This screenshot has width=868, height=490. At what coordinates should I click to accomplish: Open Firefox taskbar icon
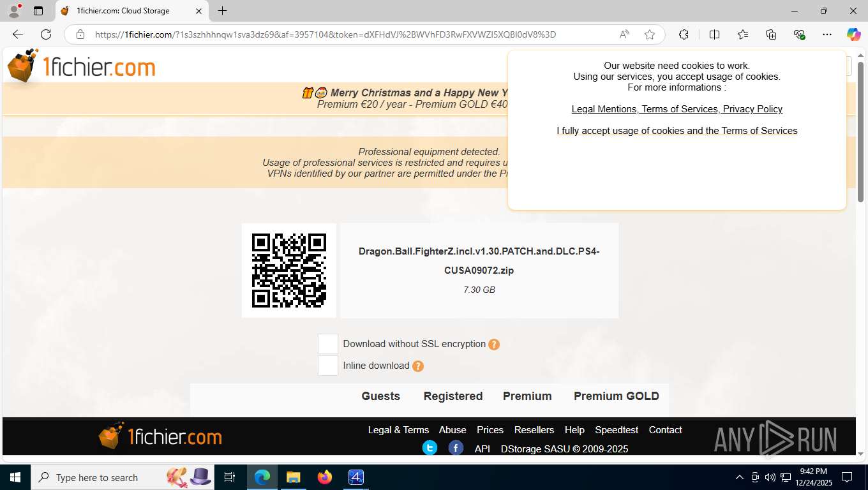point(325,477)
